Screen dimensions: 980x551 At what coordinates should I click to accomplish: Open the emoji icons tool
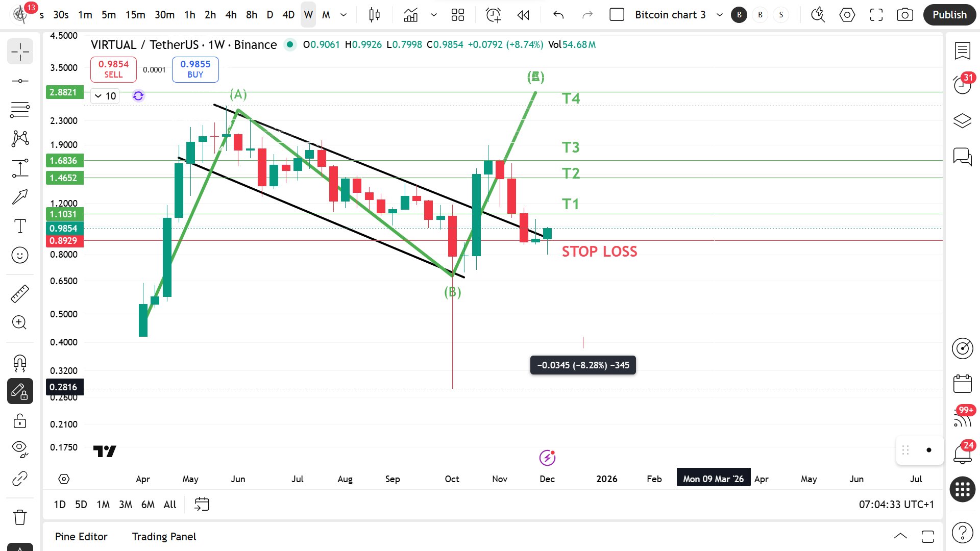[20, 255]
